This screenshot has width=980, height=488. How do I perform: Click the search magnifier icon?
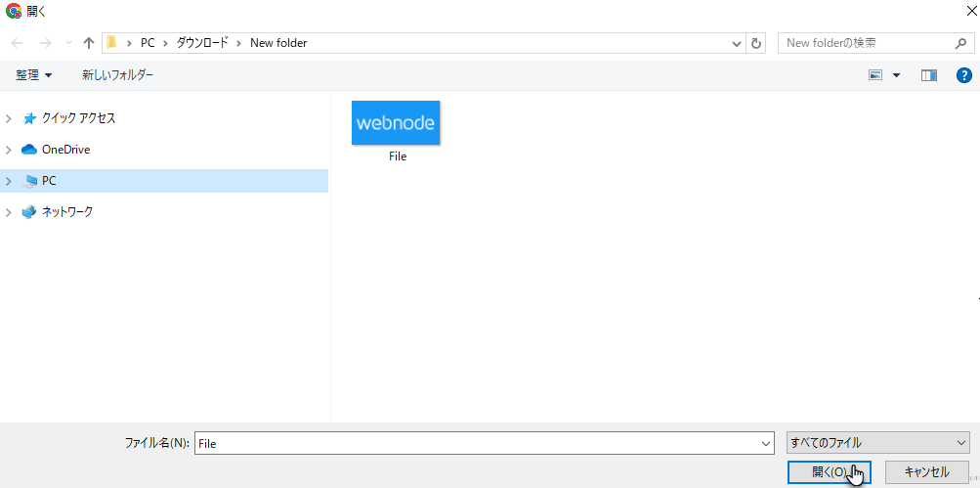(960, 43)
